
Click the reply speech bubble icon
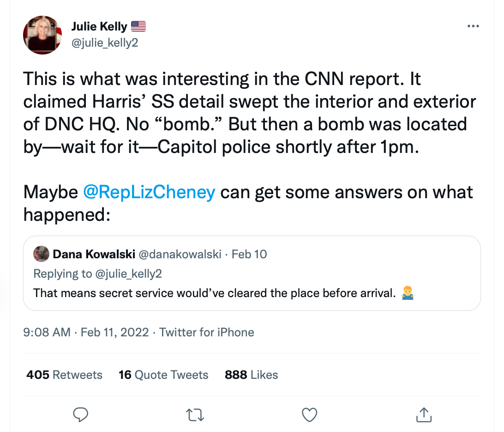coord(81,415)
